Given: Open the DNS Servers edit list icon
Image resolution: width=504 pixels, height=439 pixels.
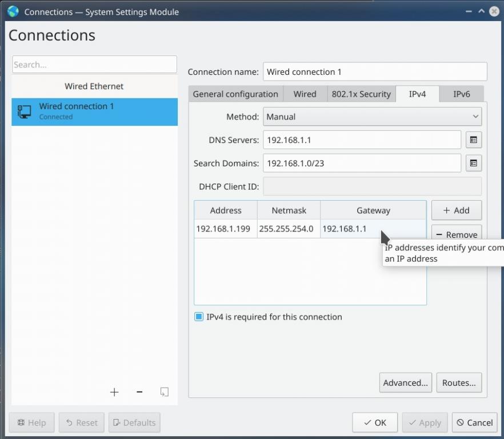Looking at the screenshot, I should [473, 140].
